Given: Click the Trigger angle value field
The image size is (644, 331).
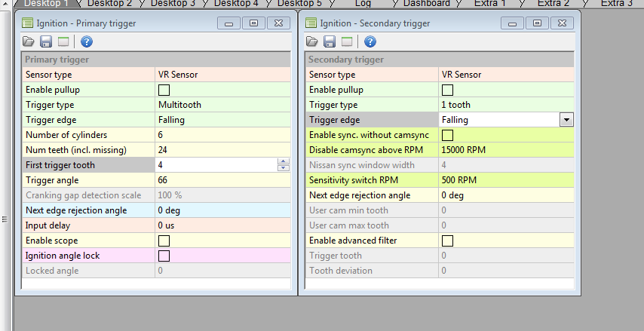Looking at the screenshot, I should point(222,180).
